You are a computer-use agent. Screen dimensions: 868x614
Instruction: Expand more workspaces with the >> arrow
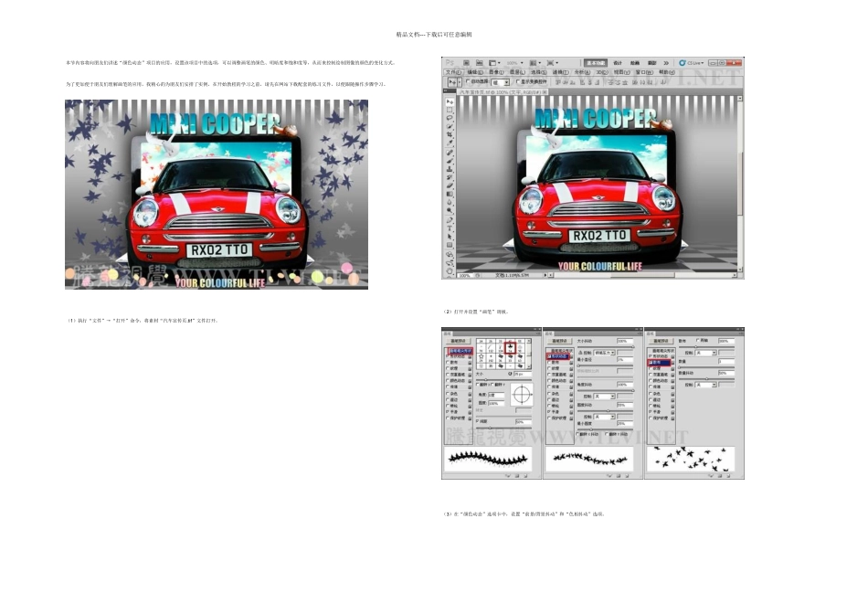(x=666, y=63)
